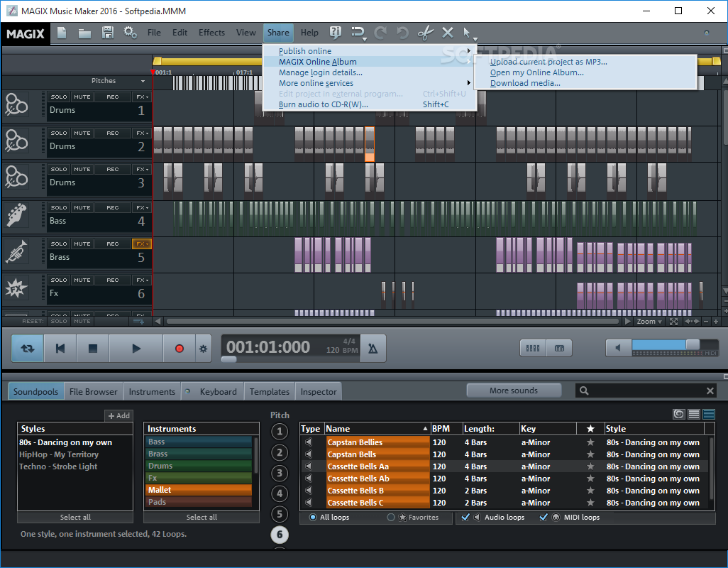Favorite the Cassette Bells B star
This screenshot has width=728, height=568.
tap(590, 491)
